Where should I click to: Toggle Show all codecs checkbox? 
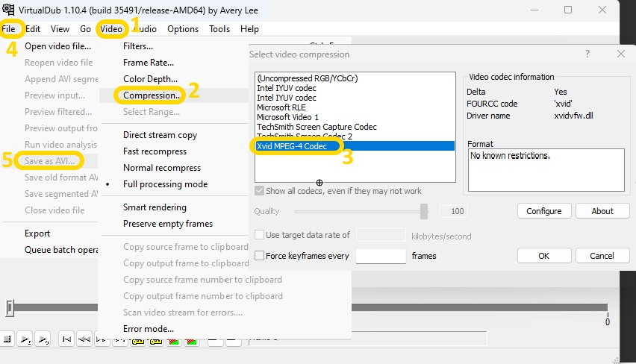pos(260,191)
